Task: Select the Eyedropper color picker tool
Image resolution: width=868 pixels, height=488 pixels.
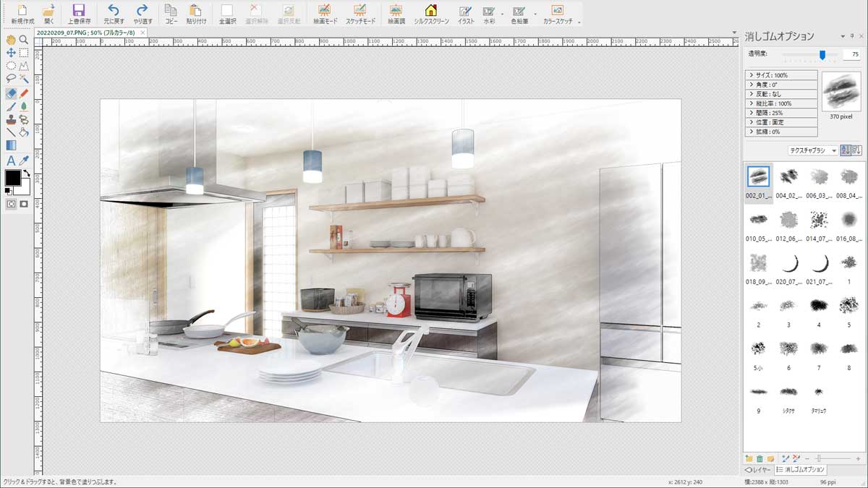Action: (24, 160)
